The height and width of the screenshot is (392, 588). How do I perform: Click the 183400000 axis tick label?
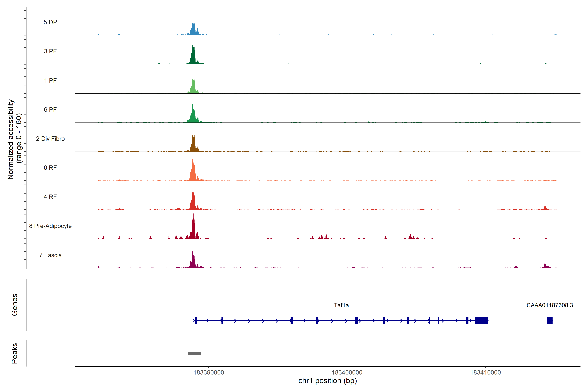[x=347, y=373]
